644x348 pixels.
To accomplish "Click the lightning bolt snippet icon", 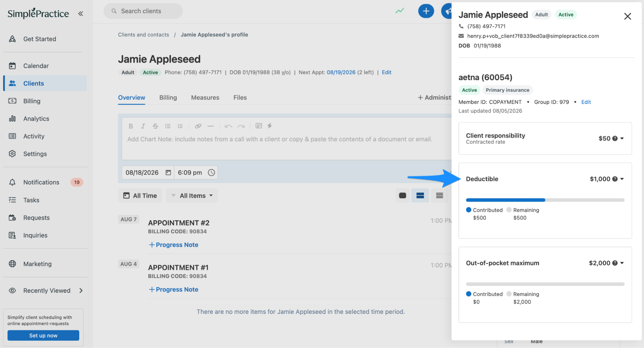I will 270,126.
